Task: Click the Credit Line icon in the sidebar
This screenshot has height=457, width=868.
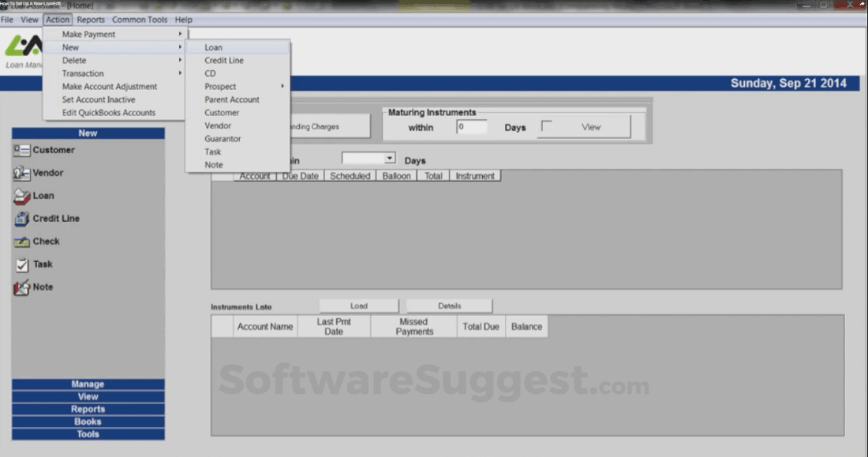Action: coord(21,219)
